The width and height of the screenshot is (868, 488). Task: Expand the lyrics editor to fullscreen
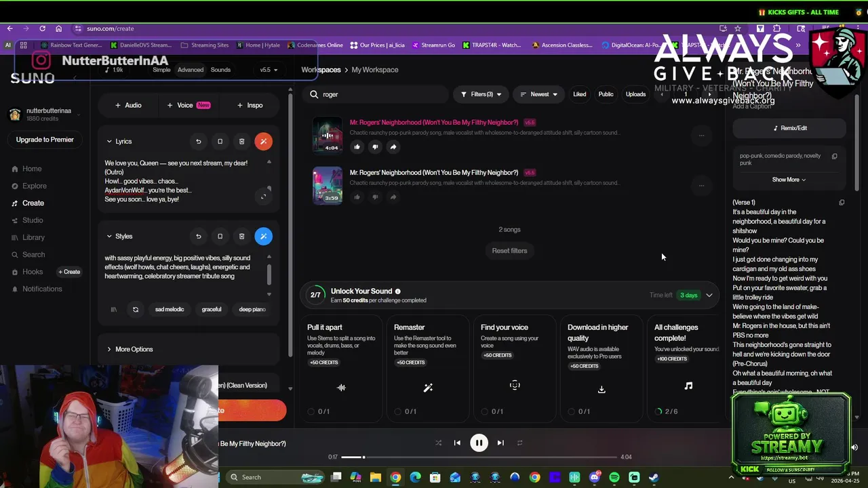[x=264, y=197]
